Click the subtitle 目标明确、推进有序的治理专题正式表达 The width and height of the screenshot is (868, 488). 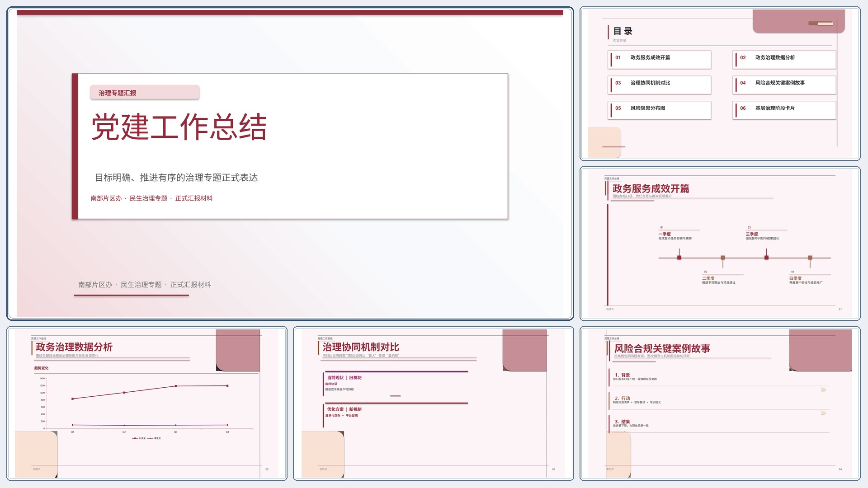pyautogui.click(x=176, y=178)
